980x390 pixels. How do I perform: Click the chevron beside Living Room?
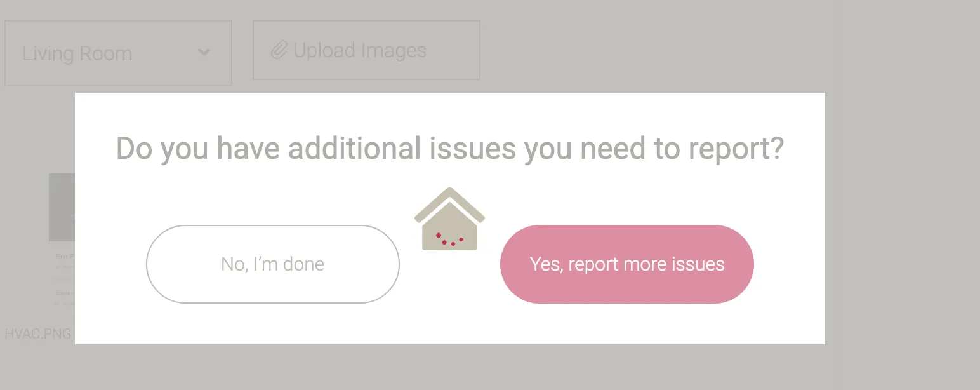point(204,53)
